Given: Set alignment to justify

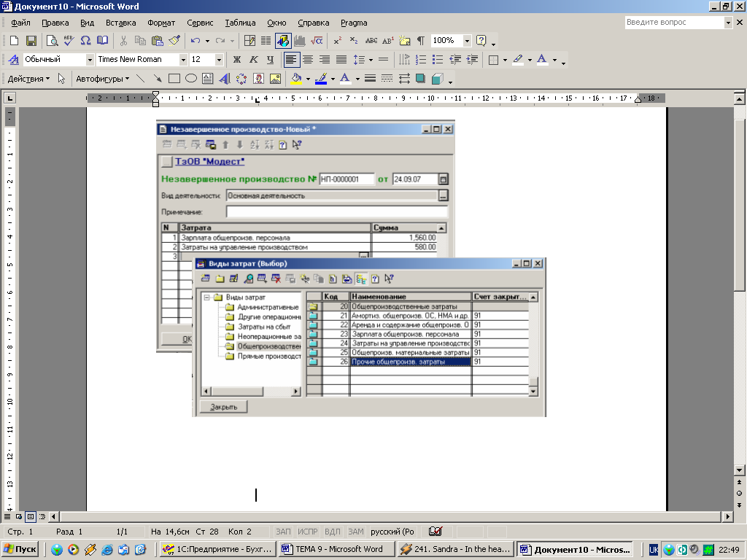Looking at the screenshot, I should tap(341, 60).
